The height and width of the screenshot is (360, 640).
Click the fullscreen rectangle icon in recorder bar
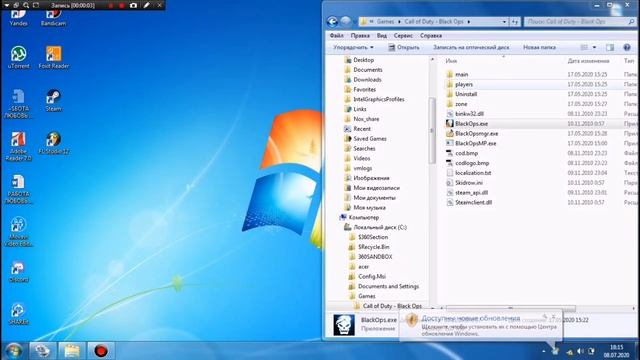[36, 5]
